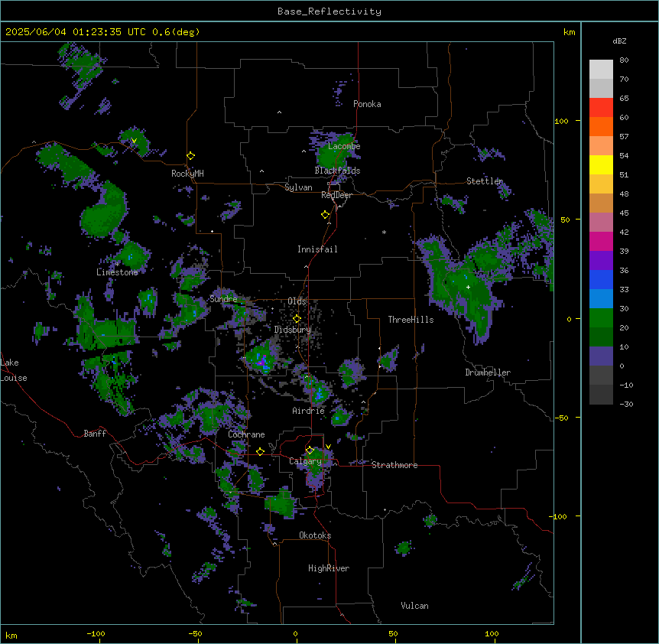This screenshot has width=659, height=644.
Task: Select the RedDeer city label
Action: click(336, 195)
